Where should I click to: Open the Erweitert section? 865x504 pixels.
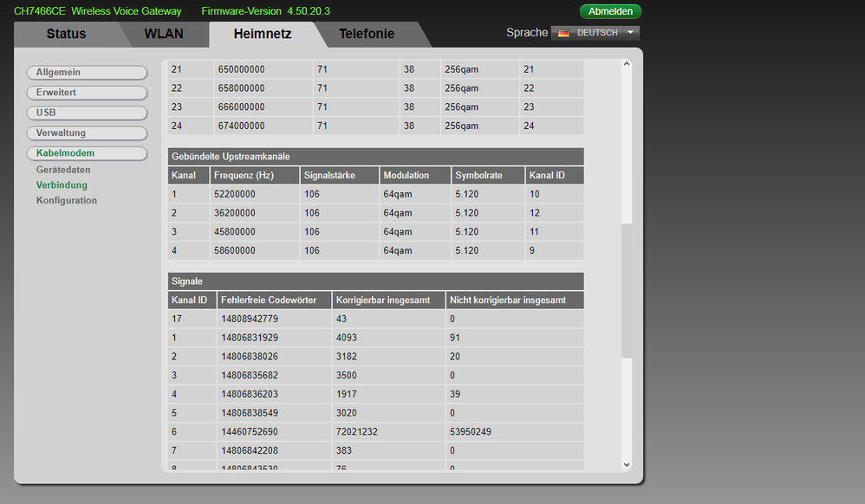(88, 93)
